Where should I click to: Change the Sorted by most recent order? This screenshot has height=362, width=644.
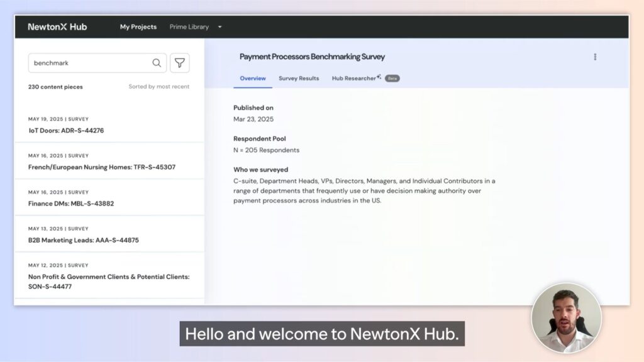tap(158, 87)
